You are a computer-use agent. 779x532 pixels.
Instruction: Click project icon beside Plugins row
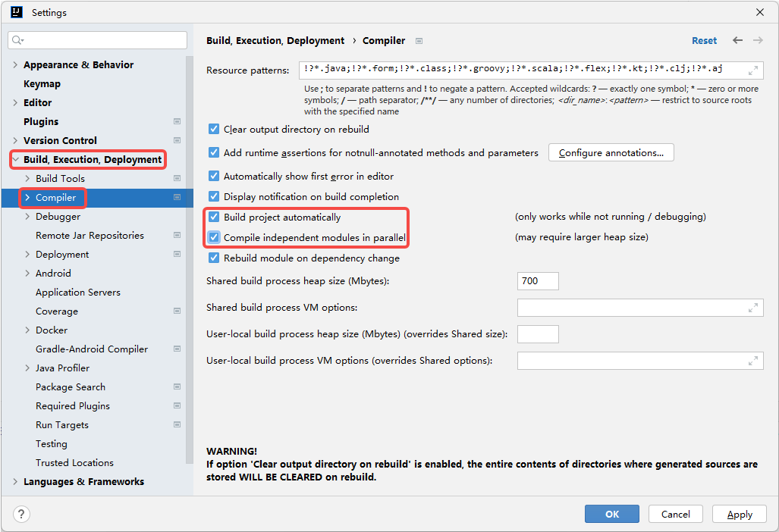click(177, 121)
